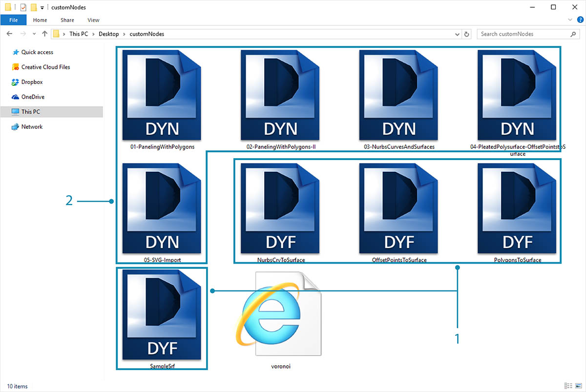Click the Search customNodes field
This screenshot has width=586, height=392.
point(523,34)
